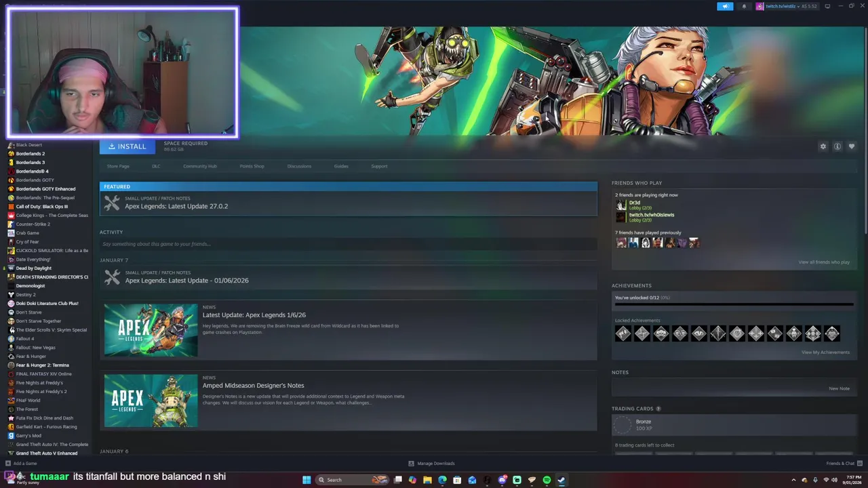Image resolution: width=868 pixels, height=488 pixels.
Task: Open the Amped Midseason news thumbnail
Action: coord(151,401)
